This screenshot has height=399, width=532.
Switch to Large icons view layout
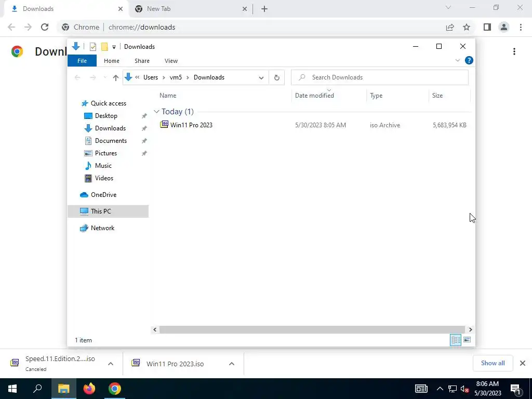point(467,340)
